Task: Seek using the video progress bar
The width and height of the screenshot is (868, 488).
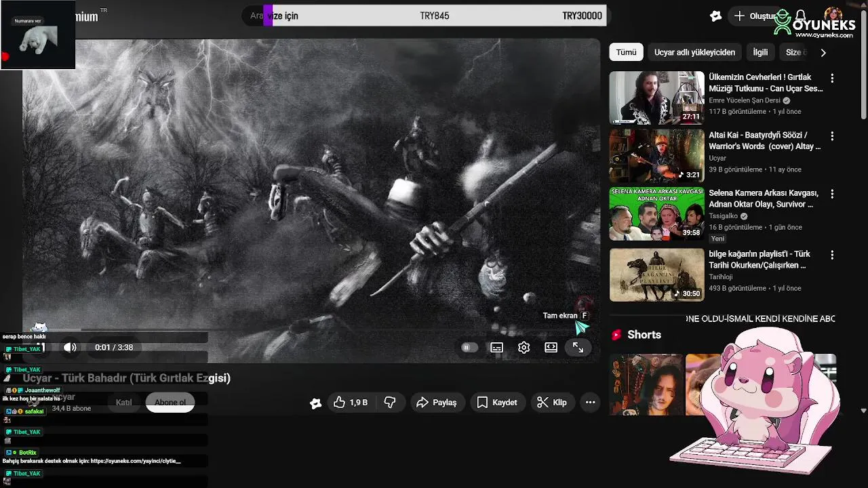Action: pyautogui.click(x=311, y=331)
